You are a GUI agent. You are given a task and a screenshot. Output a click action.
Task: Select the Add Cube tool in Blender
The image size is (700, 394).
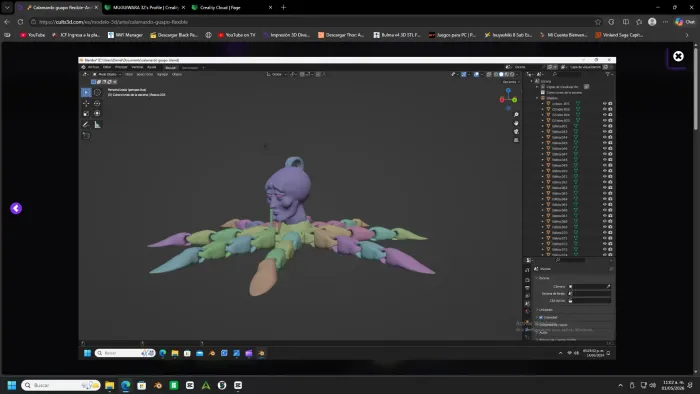pyautogui.click(x=86, y=136)
